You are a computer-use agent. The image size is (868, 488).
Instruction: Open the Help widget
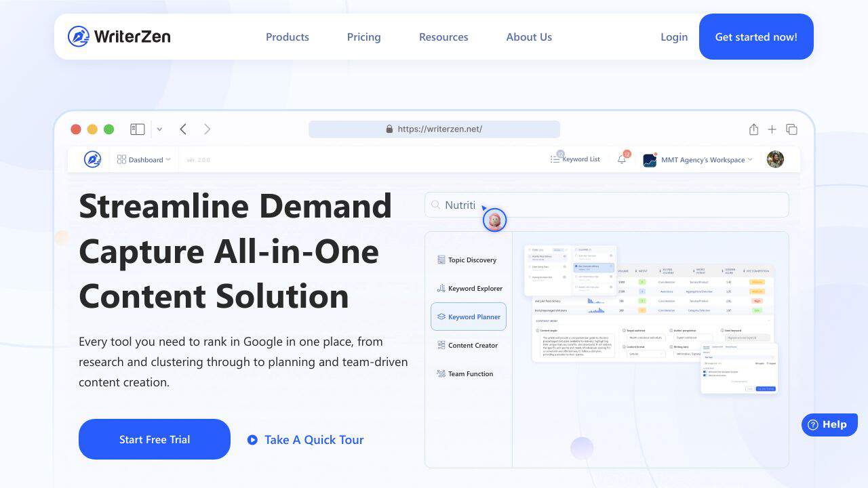coord(829,425)
